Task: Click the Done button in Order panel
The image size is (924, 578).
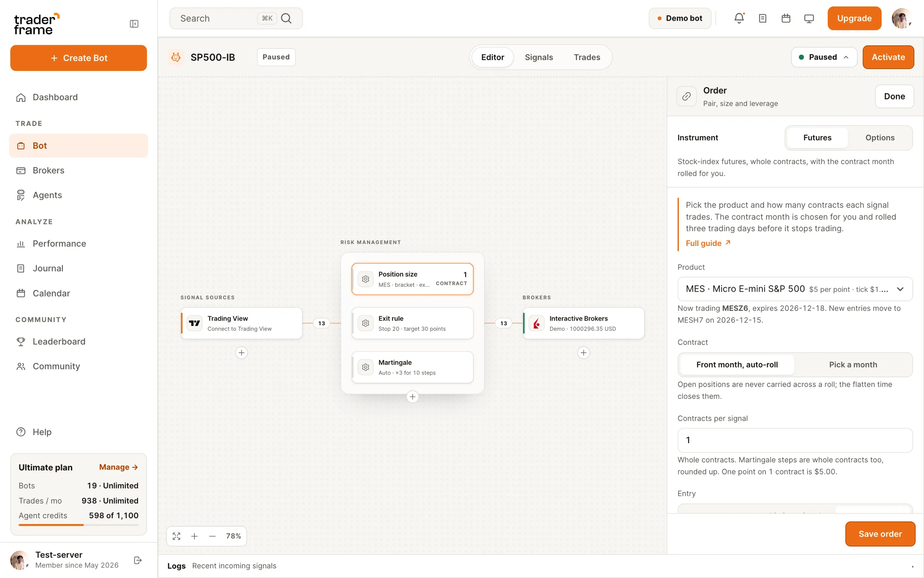Action: [894, 96]
